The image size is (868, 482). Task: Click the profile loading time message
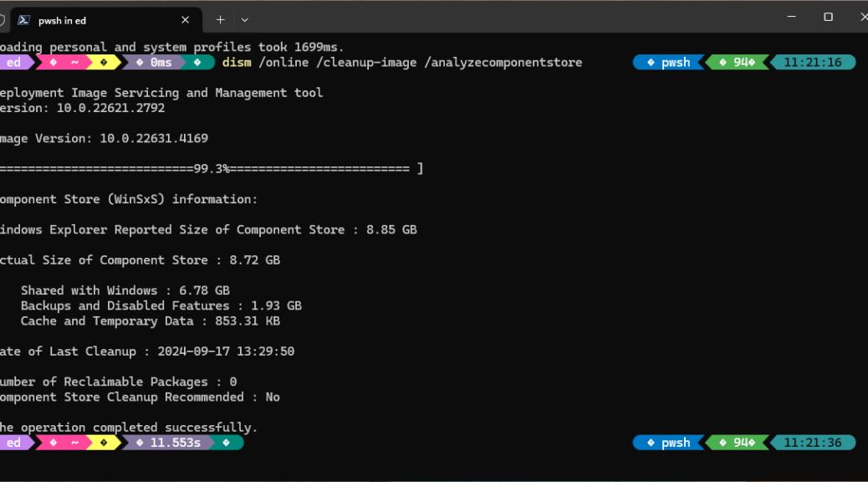click(x=172, y=47)
